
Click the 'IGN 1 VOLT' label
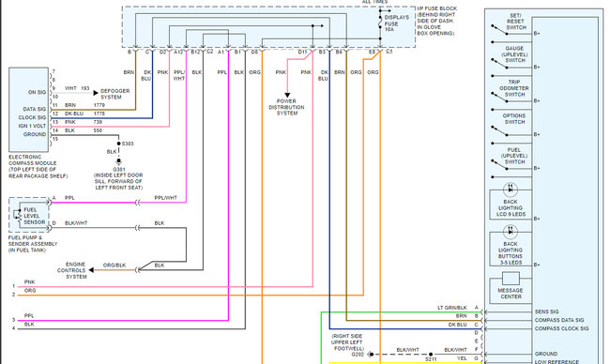(x=32, y=126)
